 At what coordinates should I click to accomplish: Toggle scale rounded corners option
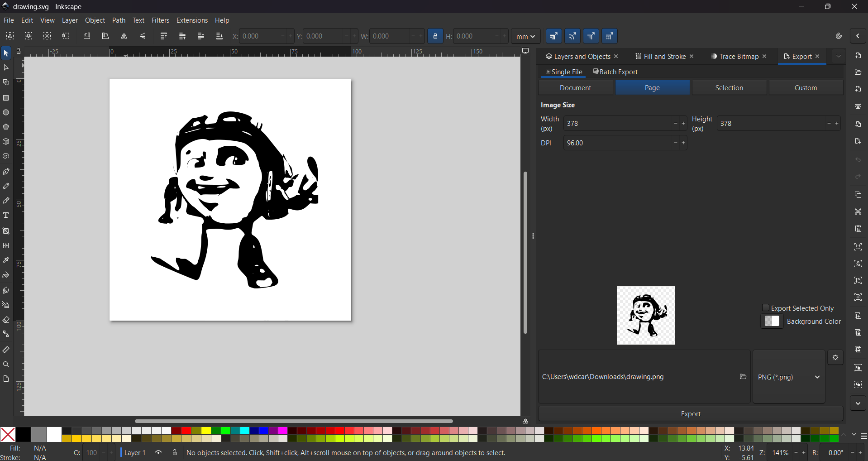coord(572,36)
